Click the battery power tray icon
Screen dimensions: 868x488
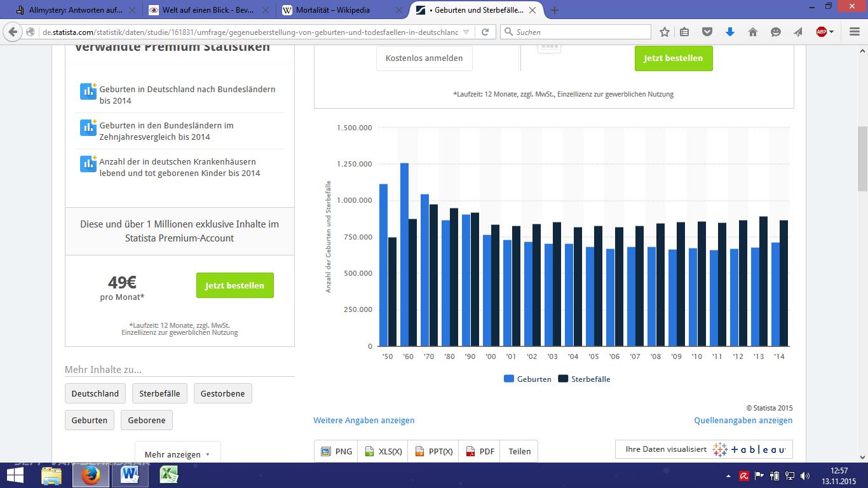point(775,475)
